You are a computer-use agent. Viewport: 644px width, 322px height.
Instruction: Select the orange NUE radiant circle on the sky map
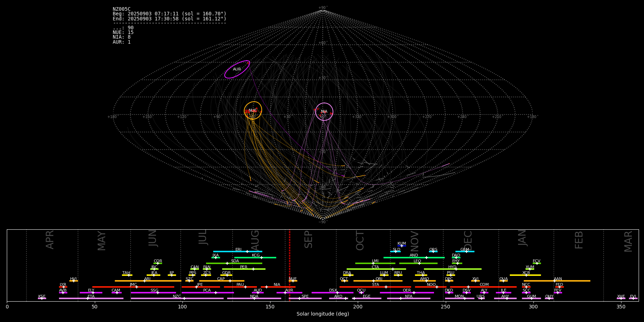point(253,110)
